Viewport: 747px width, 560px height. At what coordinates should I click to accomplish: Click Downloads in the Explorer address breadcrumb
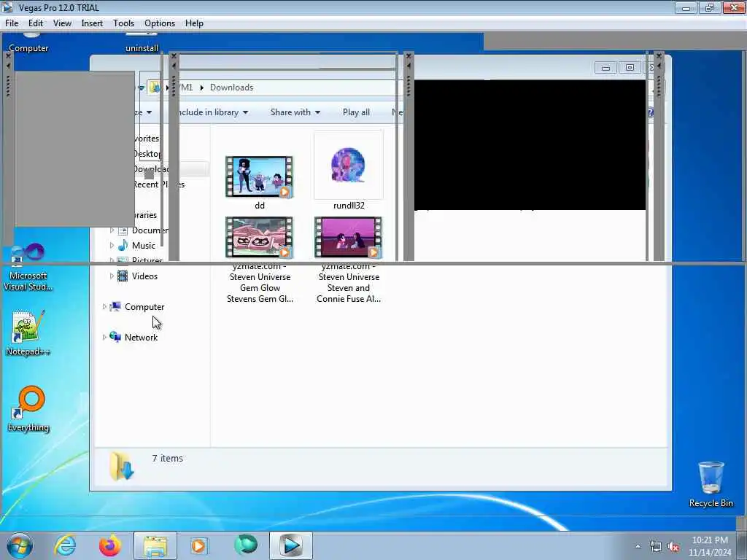coord(231,87)
